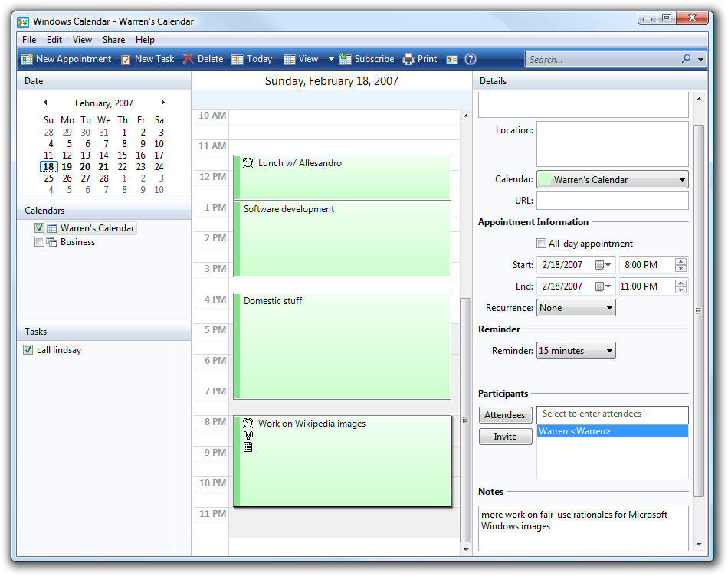Click into the Notes text area
Screen dimensions: 728x576
pyautogui.click(x=583, y=529)
